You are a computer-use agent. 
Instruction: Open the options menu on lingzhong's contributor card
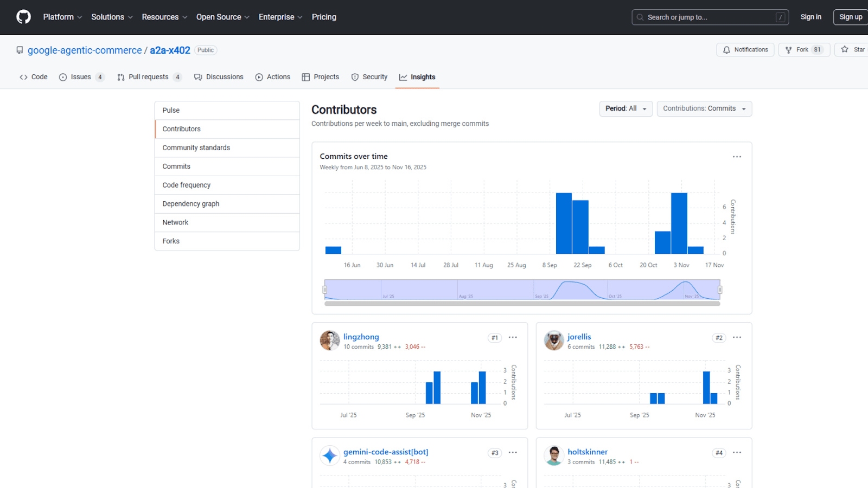(x=513, y=337)
